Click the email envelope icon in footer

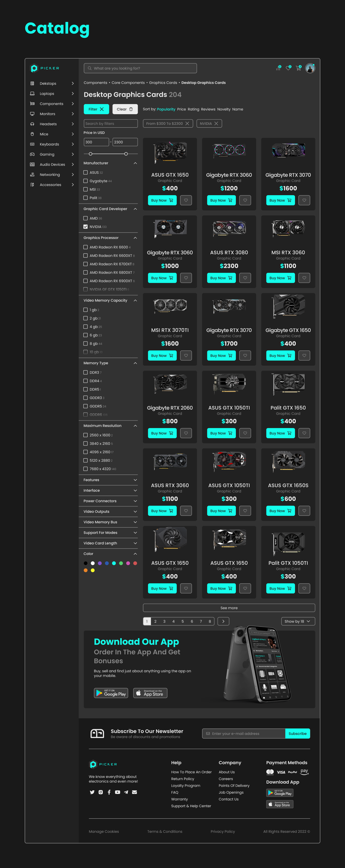pos(134,792)
